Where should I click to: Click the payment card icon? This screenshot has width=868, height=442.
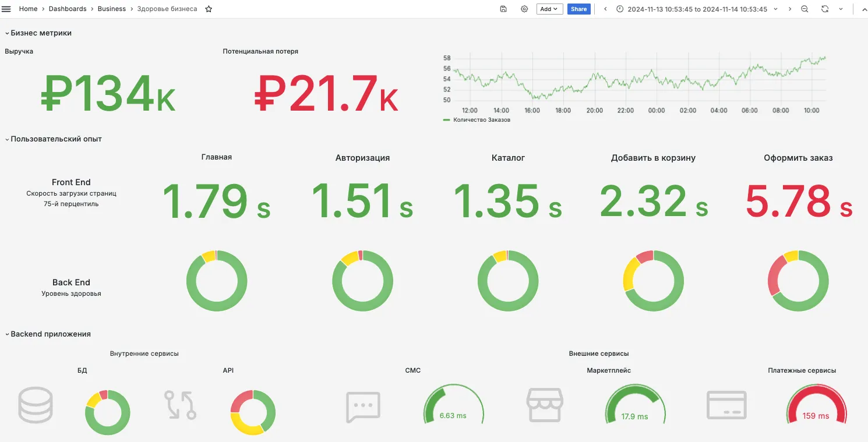pyautogui.click(x=726, y=405)
